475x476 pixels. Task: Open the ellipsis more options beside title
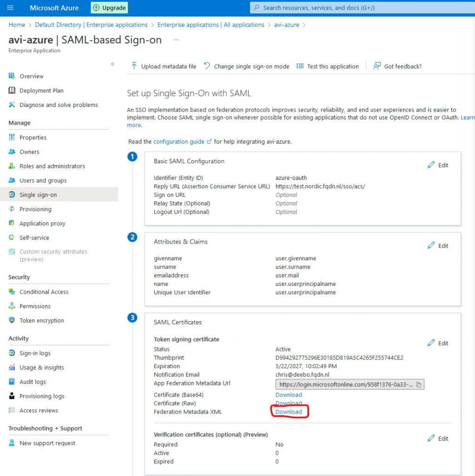pos(176,40)
